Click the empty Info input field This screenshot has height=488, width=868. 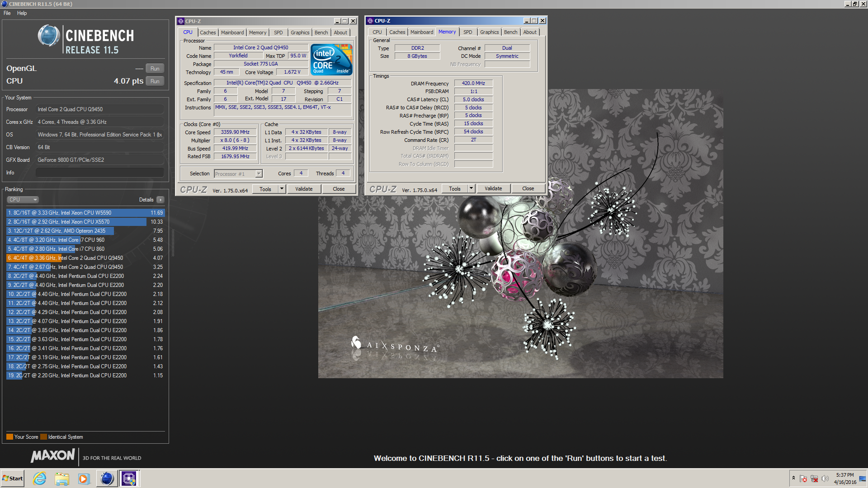point(100,173)
